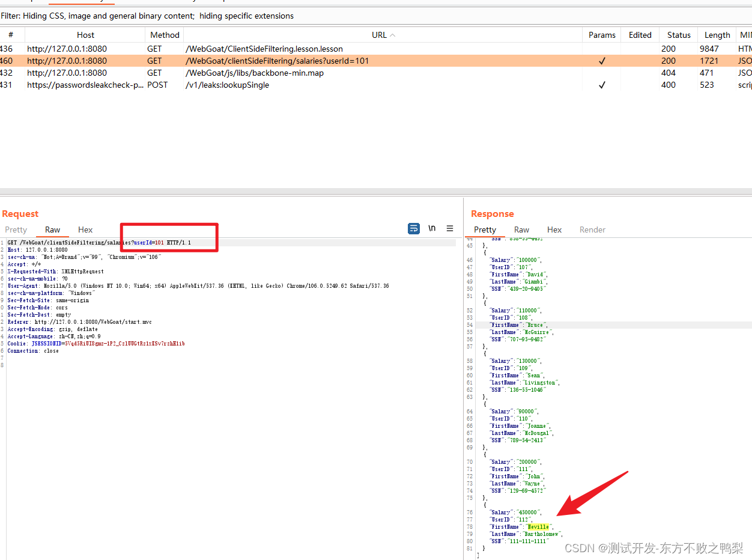Toggle word wrap in the Request editor
Viewport: 752px width, 560px height.
413,228
